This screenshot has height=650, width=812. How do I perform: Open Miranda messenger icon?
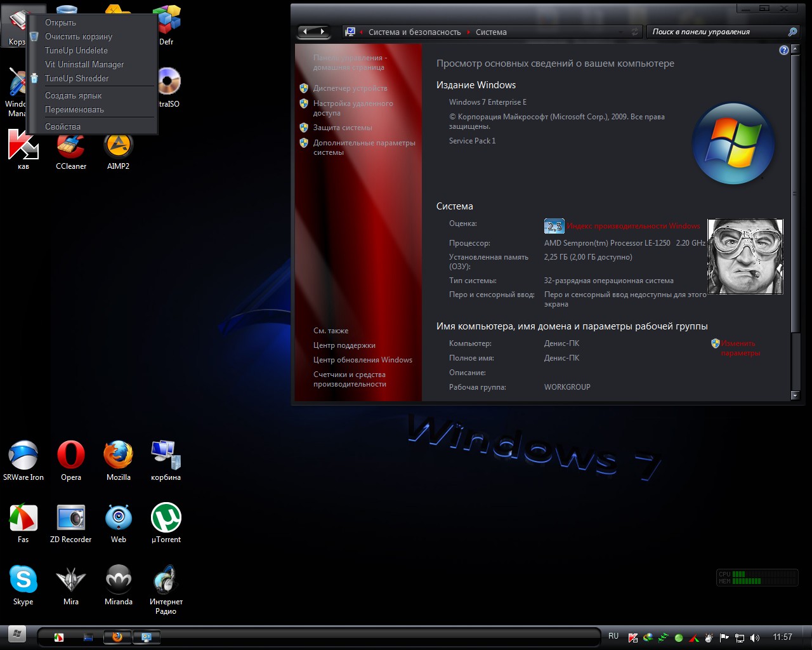[x=119, y=585]
